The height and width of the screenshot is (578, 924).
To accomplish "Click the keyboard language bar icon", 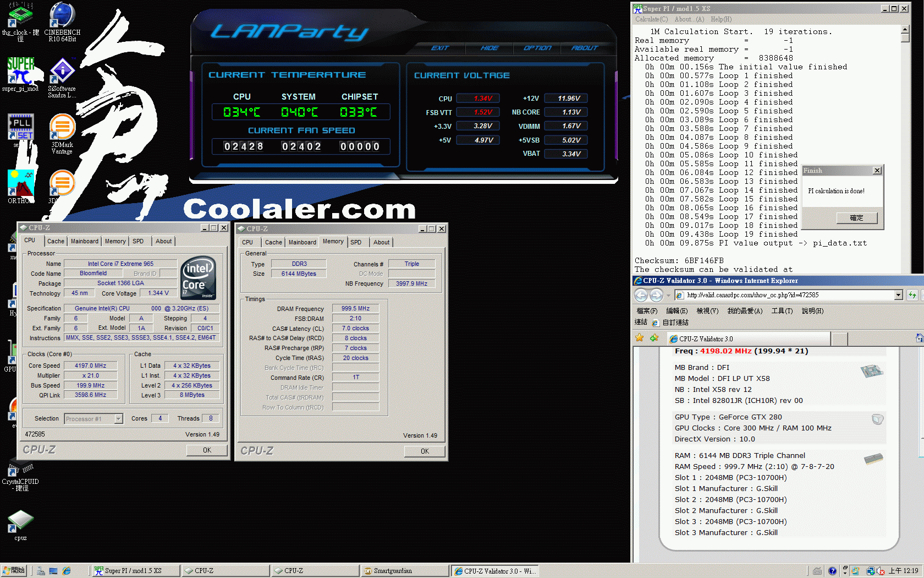I will (817, 571).
